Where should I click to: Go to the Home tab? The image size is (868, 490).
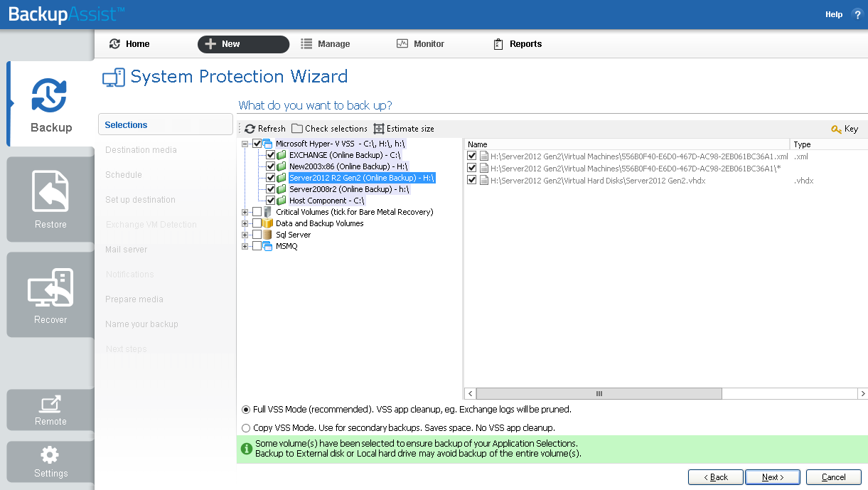click(129, 44)
